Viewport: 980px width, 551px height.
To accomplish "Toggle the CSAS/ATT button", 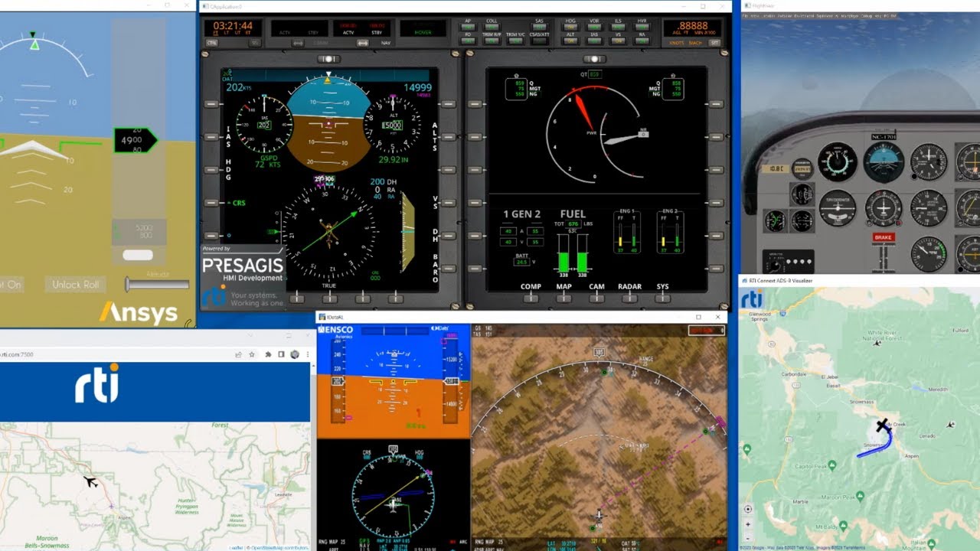I will pyautogui.click(x=539, y=41).
